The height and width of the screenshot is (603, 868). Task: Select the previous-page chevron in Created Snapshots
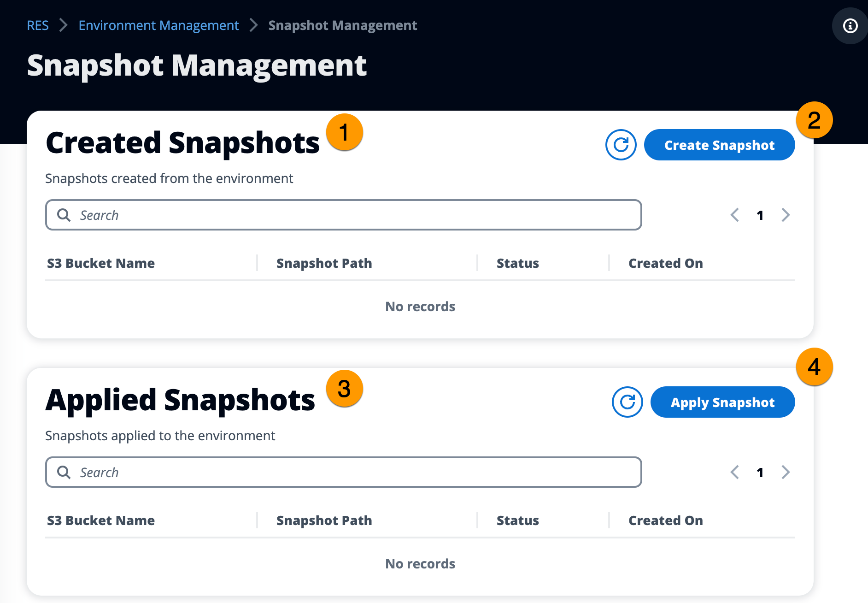tap(734, 215)
